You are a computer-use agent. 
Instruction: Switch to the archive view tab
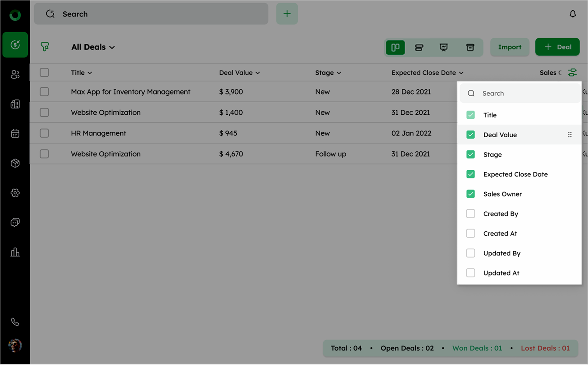pos(470,47)
